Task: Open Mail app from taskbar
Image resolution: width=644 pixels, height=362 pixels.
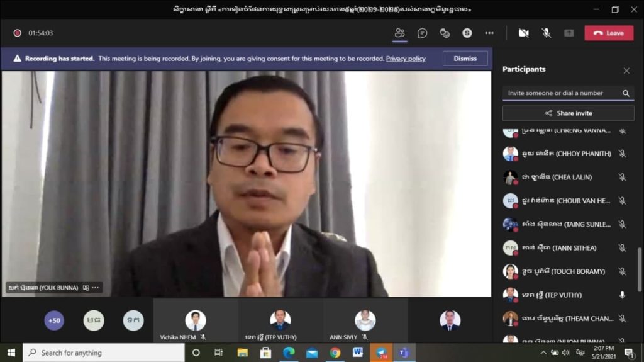Action: [312, 353]
